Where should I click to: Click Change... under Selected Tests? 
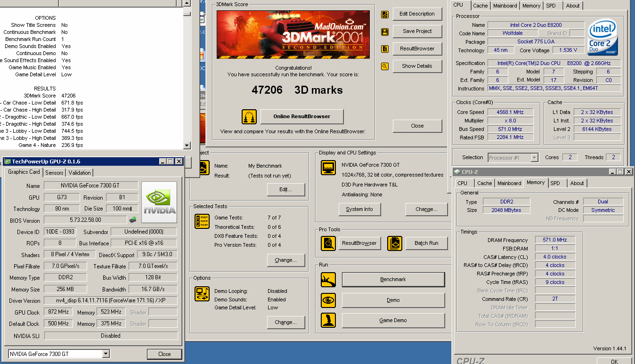pos(286,260)
